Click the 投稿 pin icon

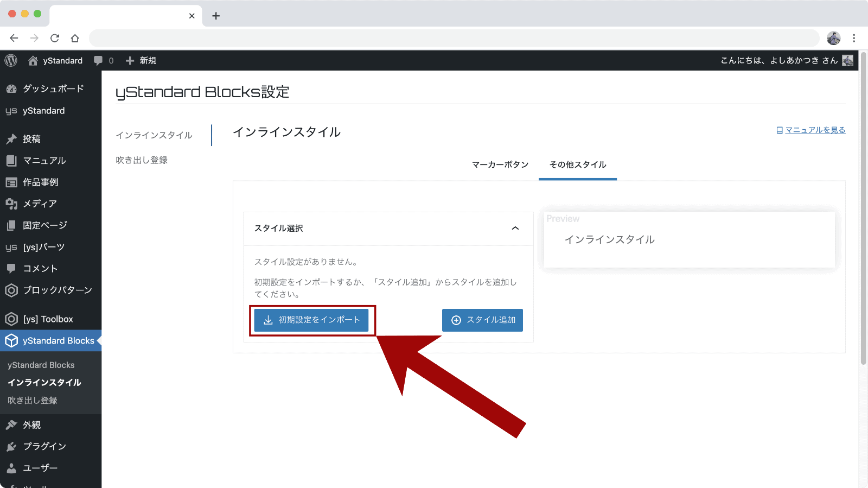pos(11,139)
